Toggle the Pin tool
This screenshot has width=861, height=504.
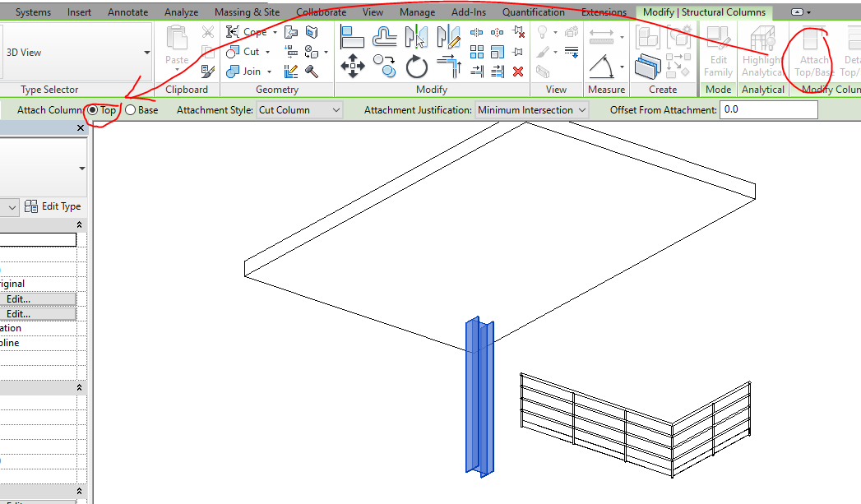click(x=517, y=51)
